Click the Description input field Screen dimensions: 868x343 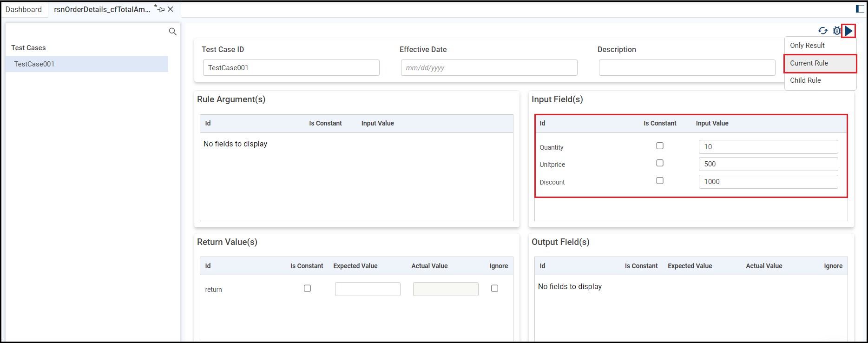point(687,68)
